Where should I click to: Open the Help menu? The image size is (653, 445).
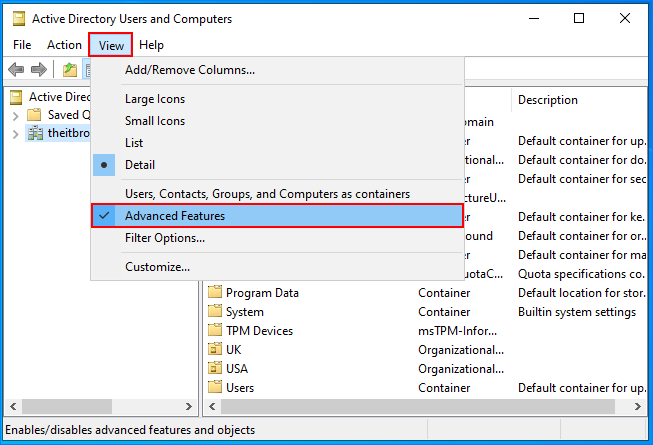(x=151, y=45)
